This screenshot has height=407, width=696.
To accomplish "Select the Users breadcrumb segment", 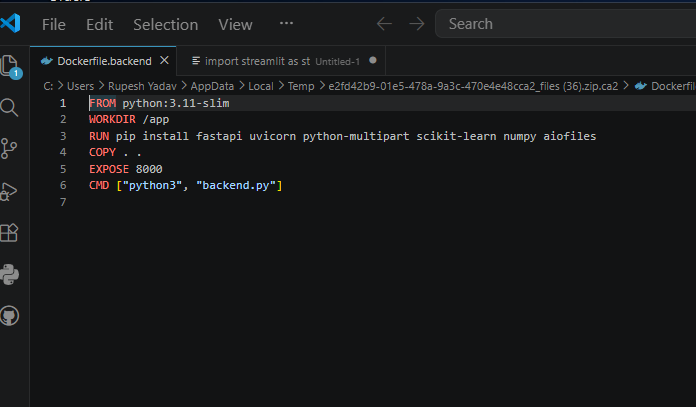I will click(80, 86).
